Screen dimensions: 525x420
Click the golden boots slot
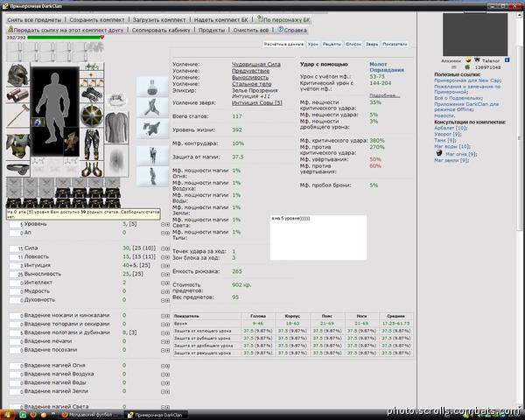click(92, 169)
